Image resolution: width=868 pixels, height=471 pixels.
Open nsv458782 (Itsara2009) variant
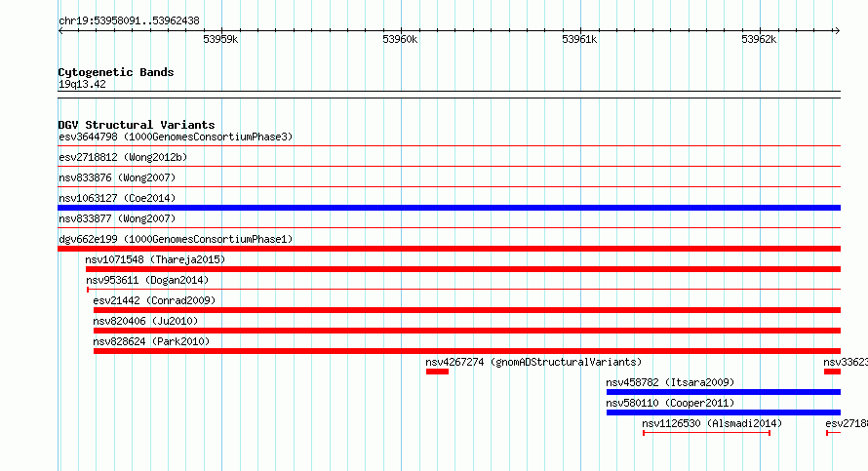point(670,382)
